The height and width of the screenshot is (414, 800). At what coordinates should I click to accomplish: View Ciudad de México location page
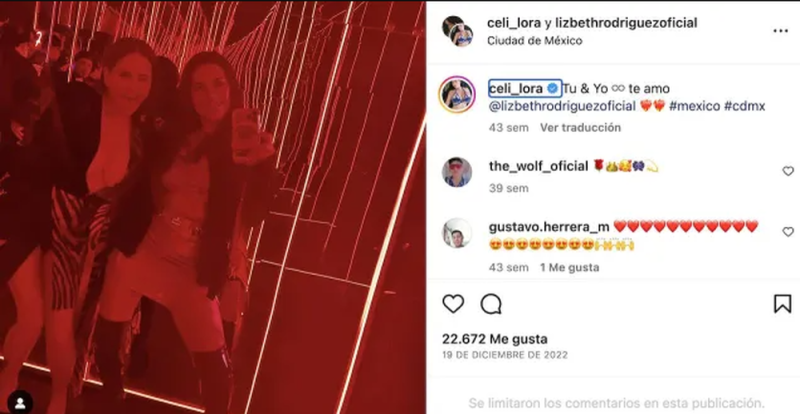pyautogui.click(x=534, y=41)
